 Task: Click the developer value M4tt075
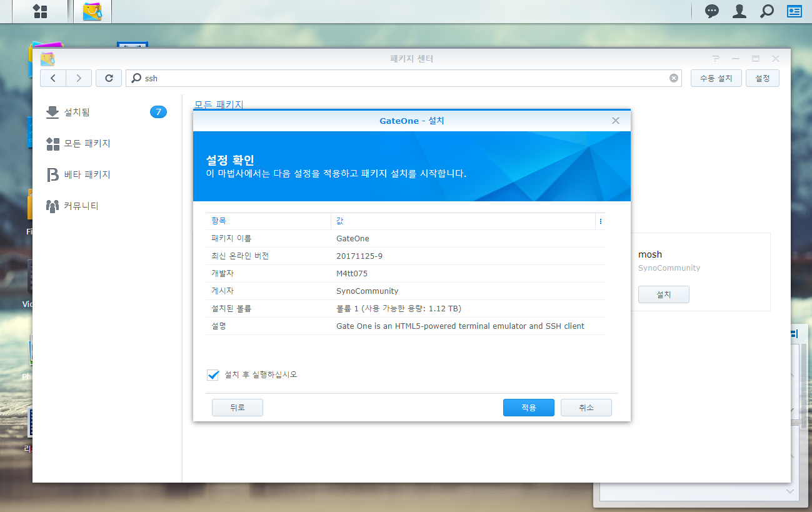coord(353,274)
